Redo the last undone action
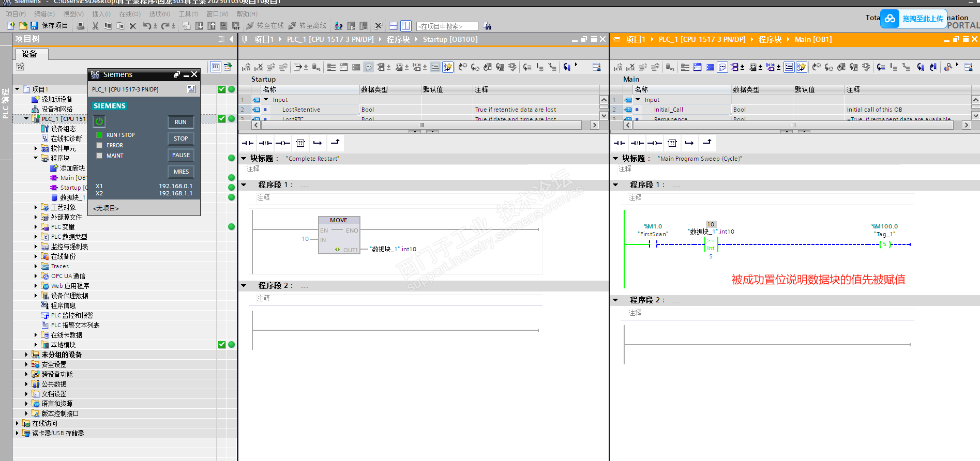 [x=165, y=26]
